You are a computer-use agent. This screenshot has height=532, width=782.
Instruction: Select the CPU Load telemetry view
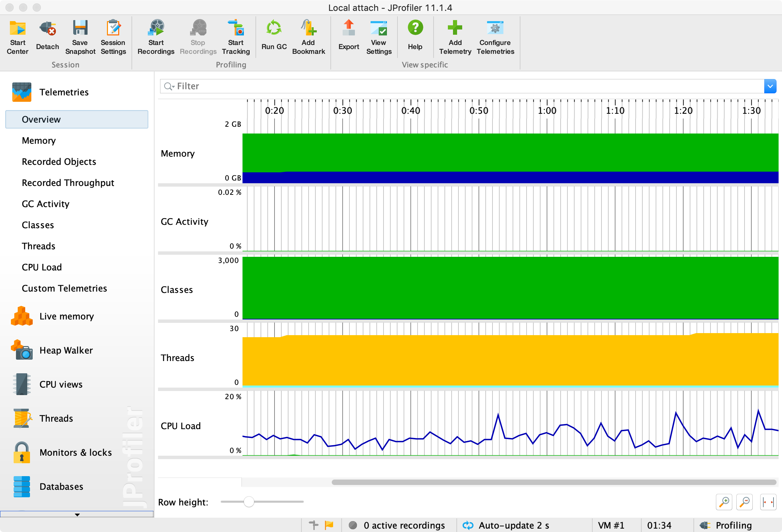coord(42,267)
